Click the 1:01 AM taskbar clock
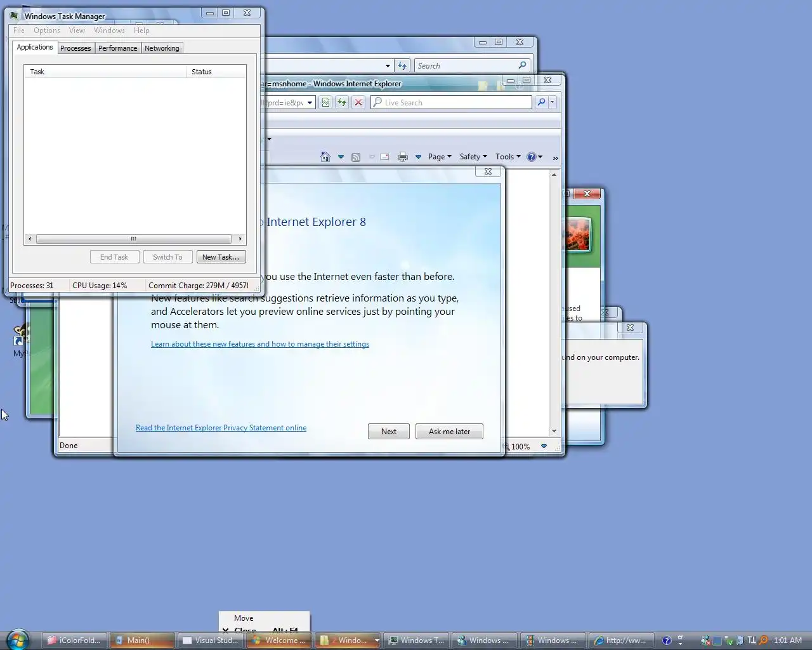 [788, 640]
